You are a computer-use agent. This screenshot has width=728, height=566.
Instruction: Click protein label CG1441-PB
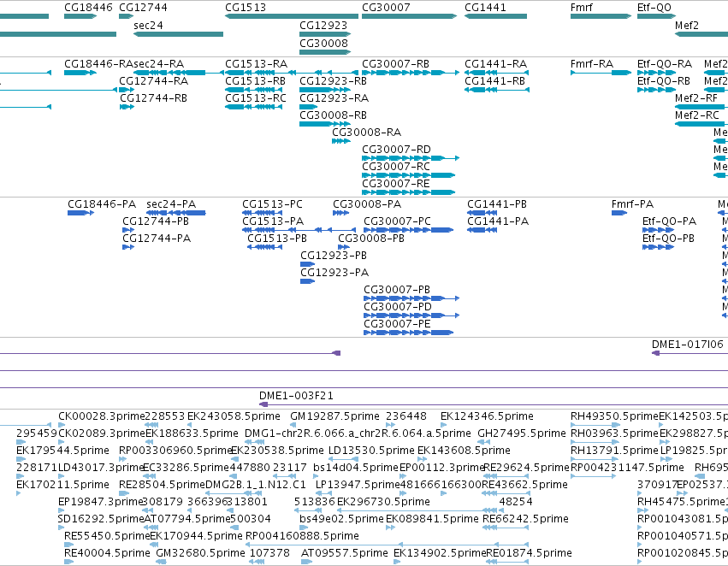click(x=497, y=204)
